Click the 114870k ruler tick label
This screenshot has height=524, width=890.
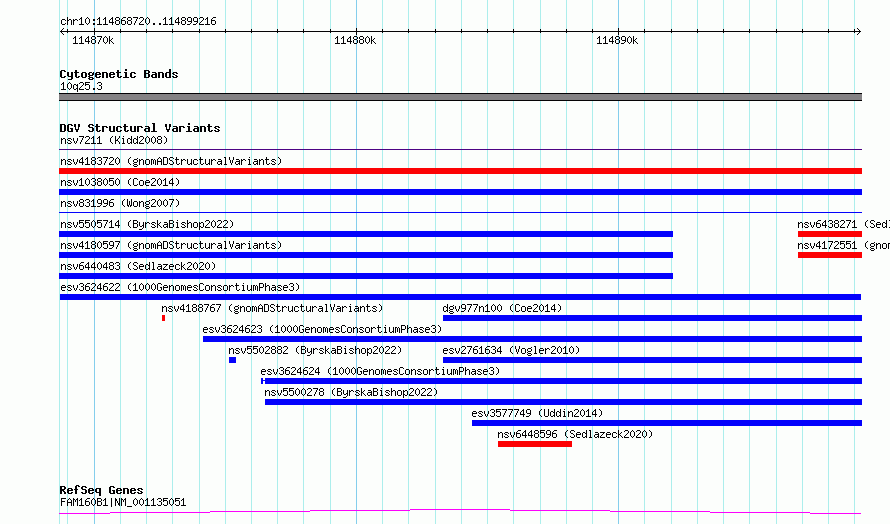click(x=93, y=40)
